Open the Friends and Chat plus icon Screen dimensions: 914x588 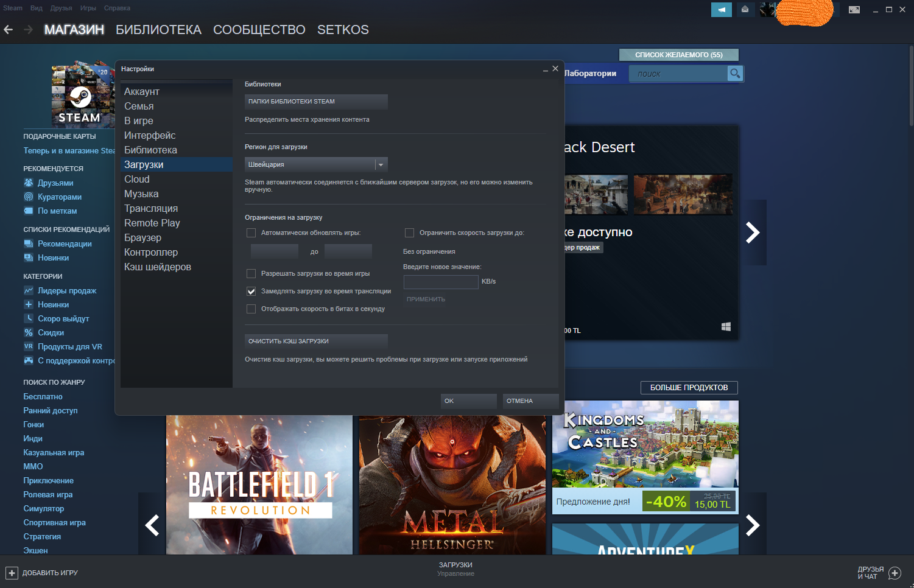pyautogui.click(x=895, y=573)
